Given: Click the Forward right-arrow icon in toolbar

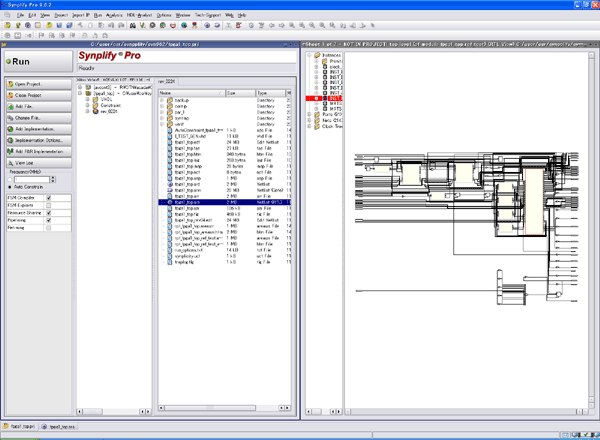Looking at the screenshot, I should tap(282, 25).
